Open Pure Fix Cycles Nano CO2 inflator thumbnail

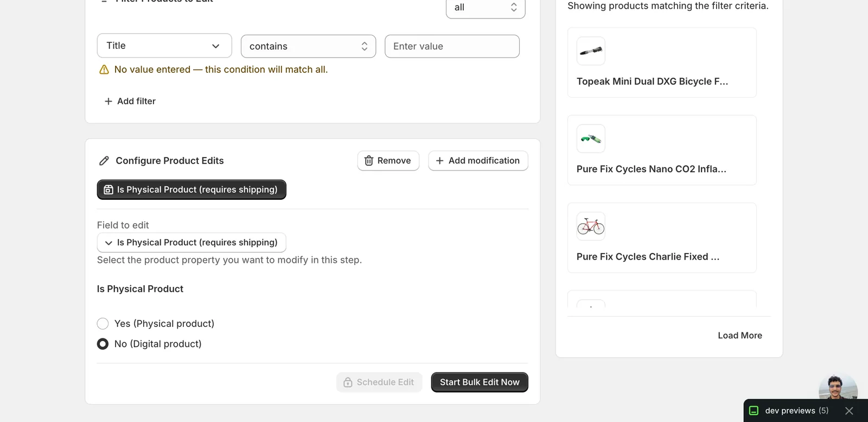(x=591, y=138)
